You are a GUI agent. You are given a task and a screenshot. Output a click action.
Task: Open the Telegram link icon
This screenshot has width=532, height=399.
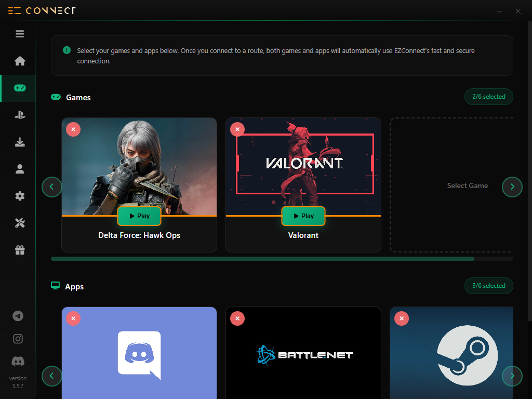click(18, 316)
